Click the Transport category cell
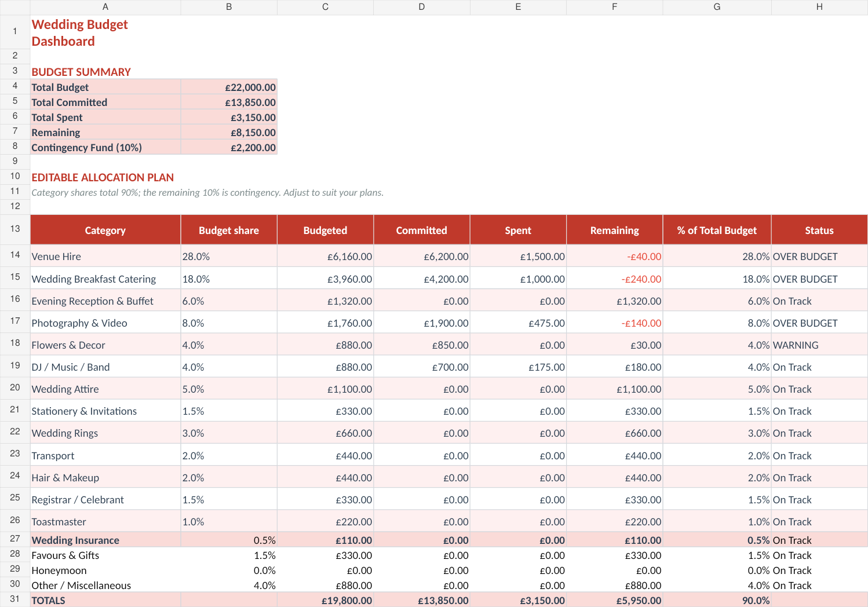This screenshot has height=607, width=868. tap(105, 455)
